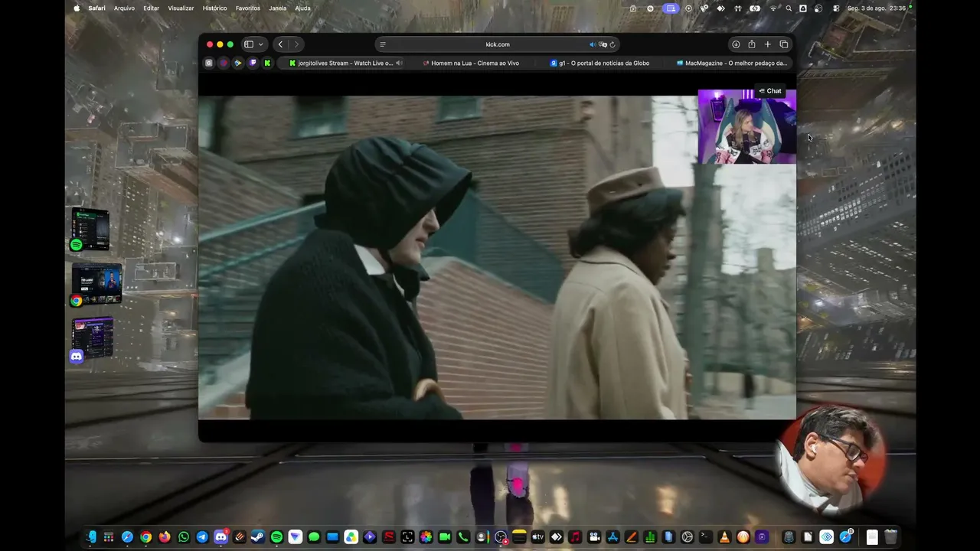The width and height of the screenshot is (980, 551).
Task: Open the Editar menu
Action: (x=152, y=8)
